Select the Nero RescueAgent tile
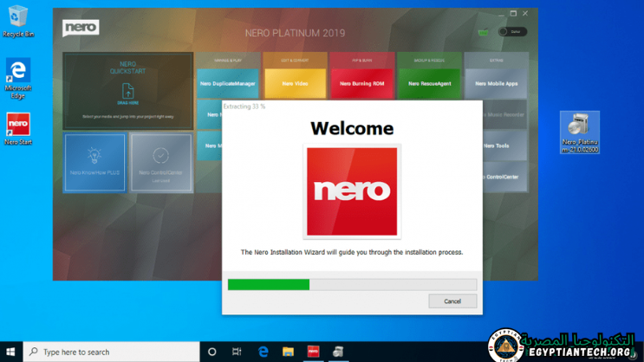The height and width of the screenshot is (362, 644). [x=429, y=84]
